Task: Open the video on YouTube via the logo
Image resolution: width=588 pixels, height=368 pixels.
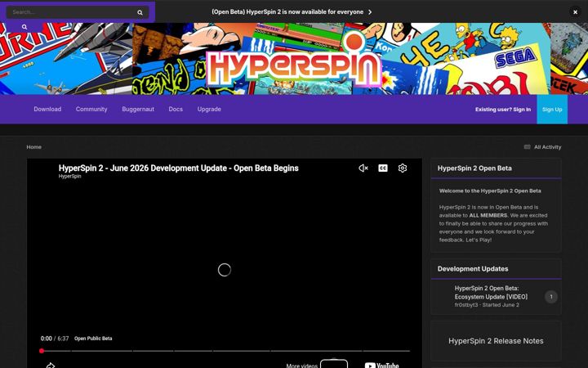Action: coord(381,365)
